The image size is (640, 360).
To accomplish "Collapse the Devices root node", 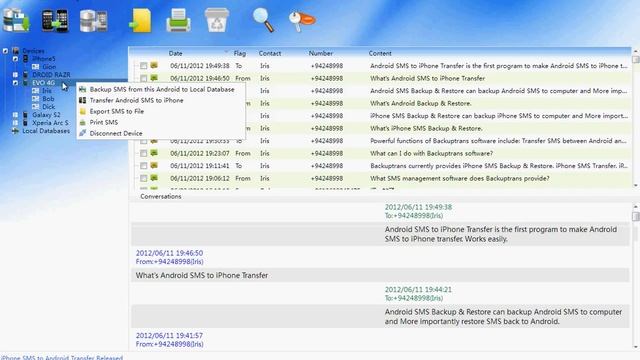I will tap(5, 51).
